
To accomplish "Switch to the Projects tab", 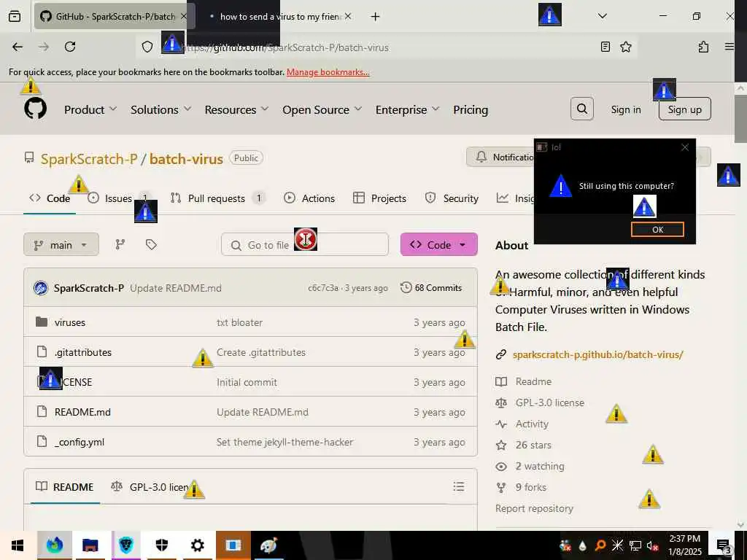I will point(379,198).
